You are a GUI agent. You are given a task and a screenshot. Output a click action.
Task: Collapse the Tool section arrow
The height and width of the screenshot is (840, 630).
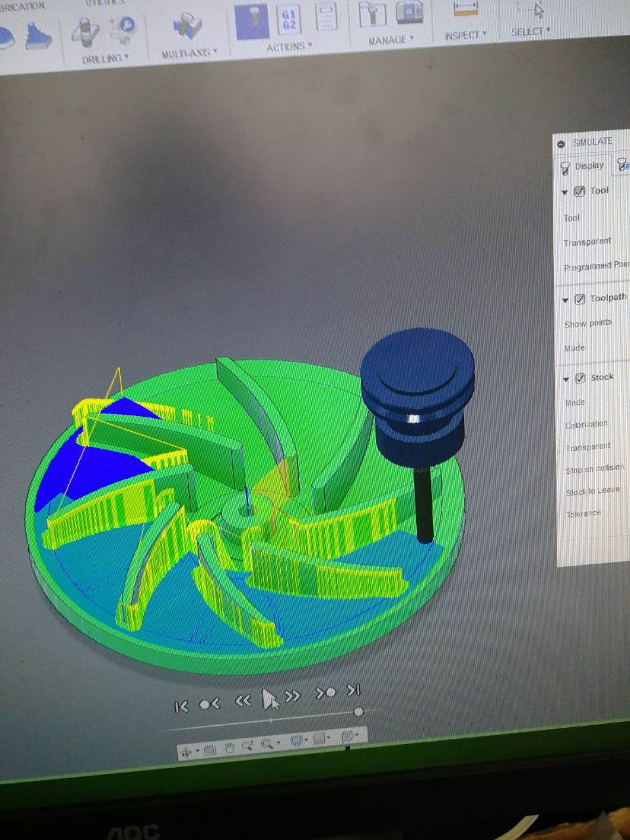coord(564,192)
